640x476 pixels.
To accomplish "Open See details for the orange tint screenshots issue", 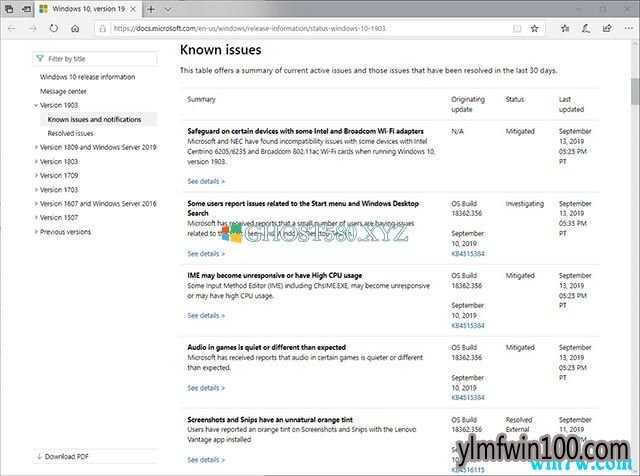I will tap(206, 460).
